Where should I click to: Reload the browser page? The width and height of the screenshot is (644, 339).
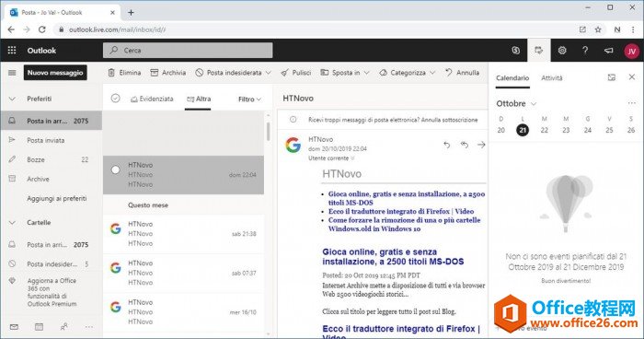tap(42, 29)
